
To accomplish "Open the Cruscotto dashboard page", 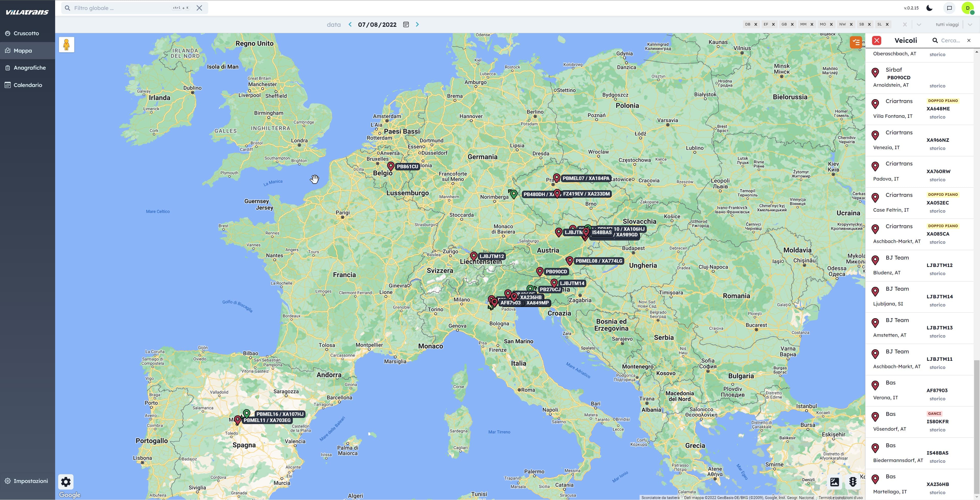I will coord(27,33).
